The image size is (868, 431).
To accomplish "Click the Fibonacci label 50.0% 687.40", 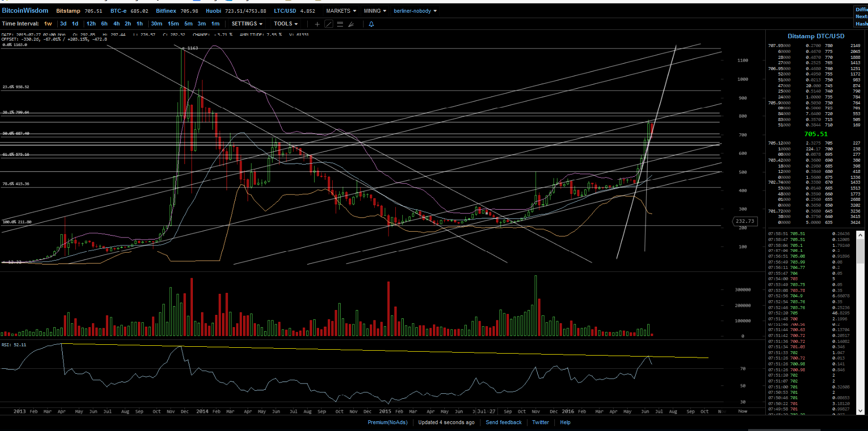I will click(16, 133).
